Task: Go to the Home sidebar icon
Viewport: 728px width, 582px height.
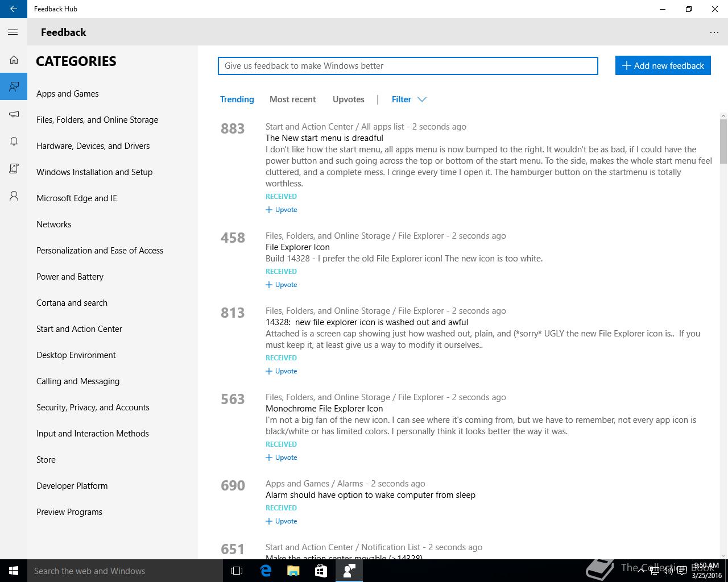Action: point(14,60)
